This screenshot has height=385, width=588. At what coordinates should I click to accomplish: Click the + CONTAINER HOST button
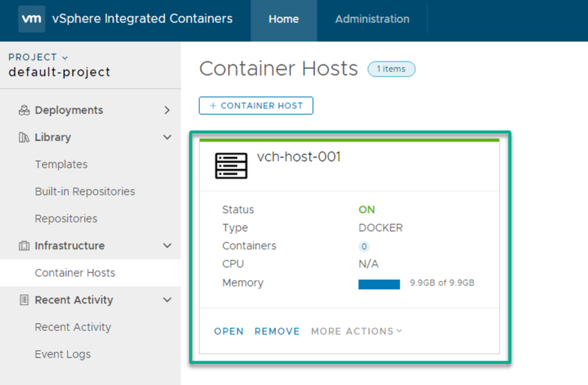[x=256, y=106]
